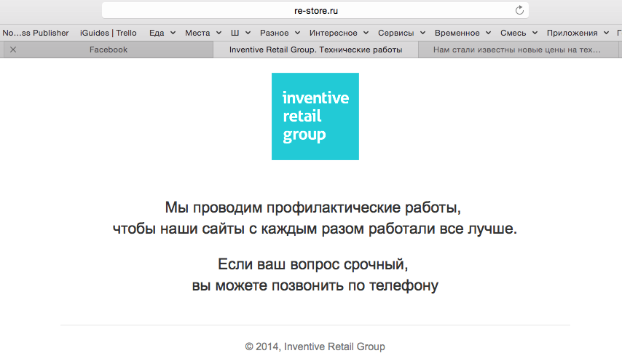622x364 pixels.
Task: Select the Inventive Retail Group tab
Action: [x=316, y=50]
